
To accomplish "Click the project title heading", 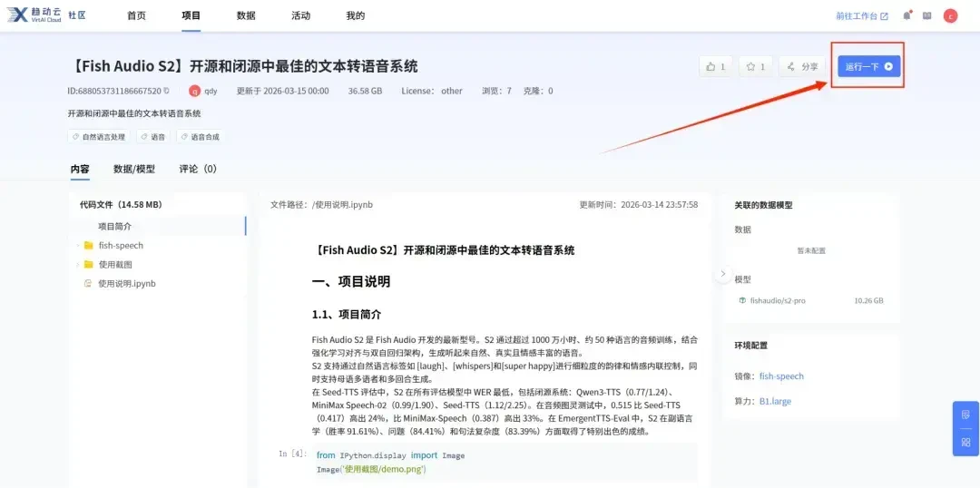I will click(x=242, y=66).
